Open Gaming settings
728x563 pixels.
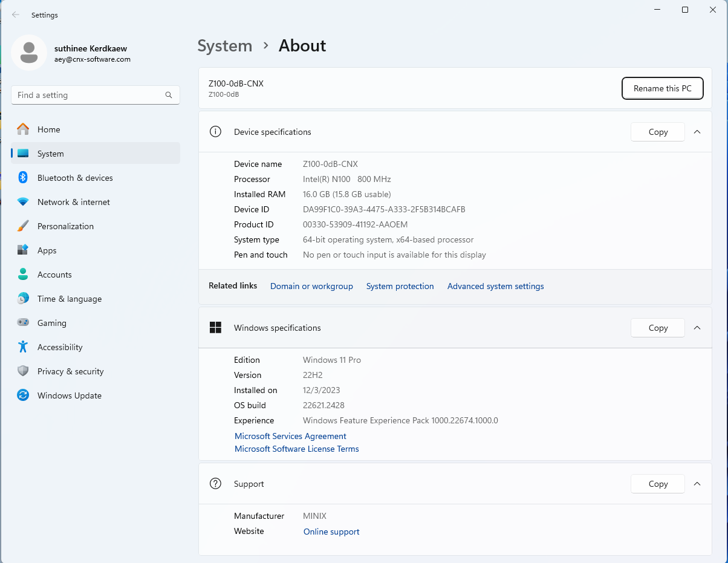coord(96,323)
